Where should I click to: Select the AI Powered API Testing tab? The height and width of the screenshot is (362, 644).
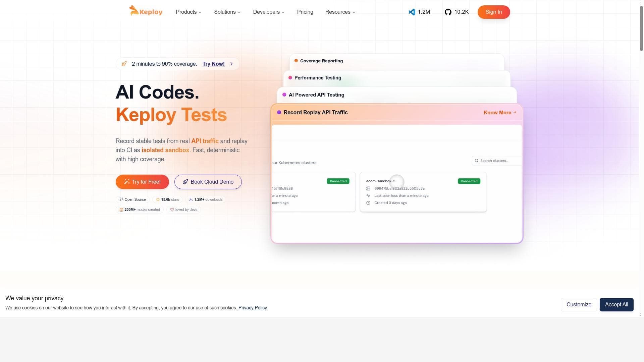pyautogui.click(x=397, y=96)
